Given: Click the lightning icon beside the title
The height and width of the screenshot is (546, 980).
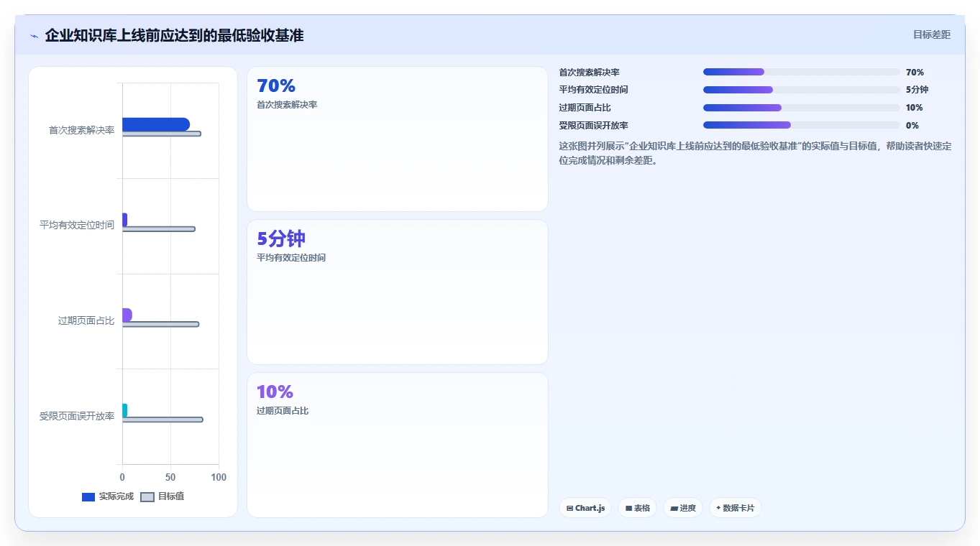Looking at the screenshot, I should [34, 36].
